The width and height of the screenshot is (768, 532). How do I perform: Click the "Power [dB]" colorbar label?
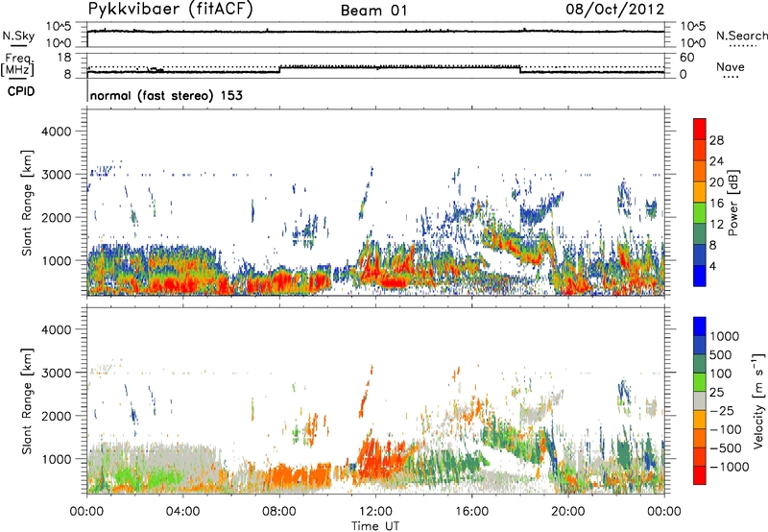tap(732, 203)
